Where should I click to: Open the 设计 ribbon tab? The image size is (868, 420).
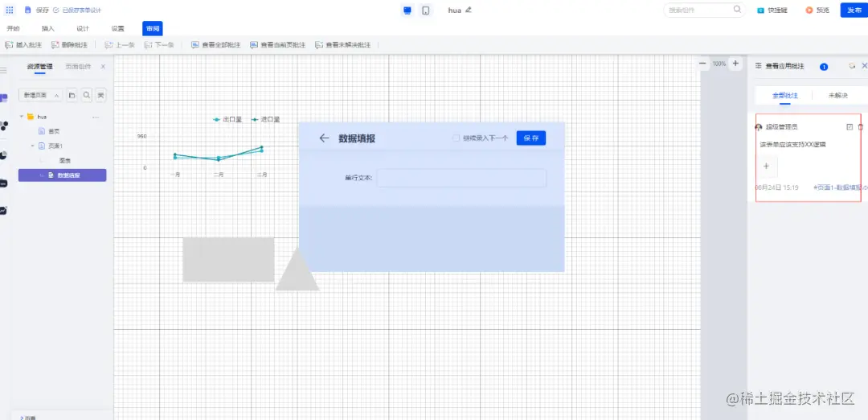point(83,29)
